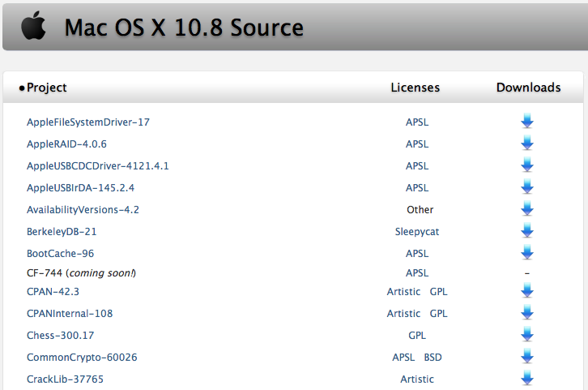This screenshot has height=390, width=588.
Task: Click APSL license in CF-744 row
Action: (417, 273)
